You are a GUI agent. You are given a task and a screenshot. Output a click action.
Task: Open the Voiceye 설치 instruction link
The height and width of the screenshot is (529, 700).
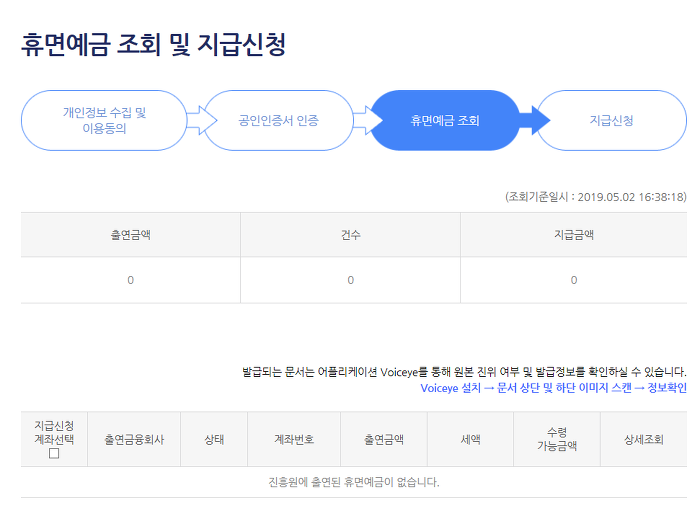pos(554,388)
